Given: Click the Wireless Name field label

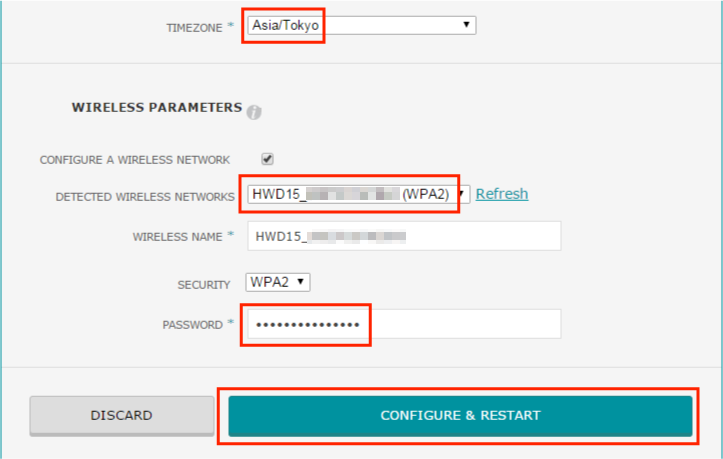Looking at the screenshot, I should (x=178, y=237).
